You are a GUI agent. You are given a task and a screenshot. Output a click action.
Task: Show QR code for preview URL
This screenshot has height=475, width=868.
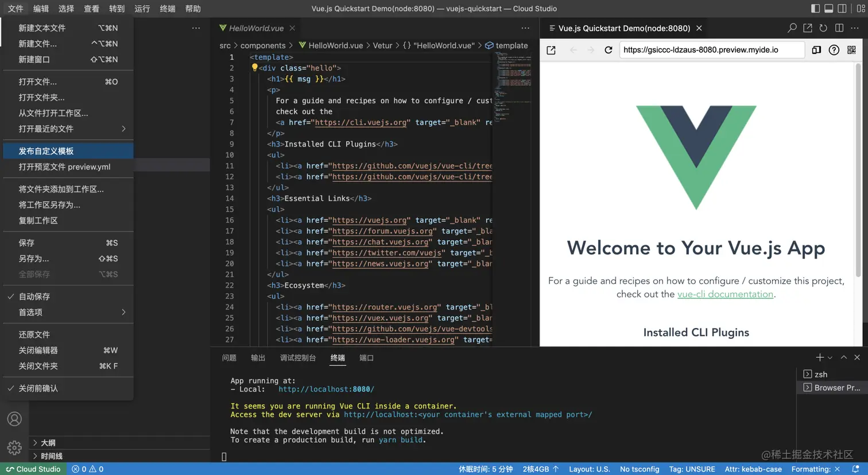coord(851,50)
